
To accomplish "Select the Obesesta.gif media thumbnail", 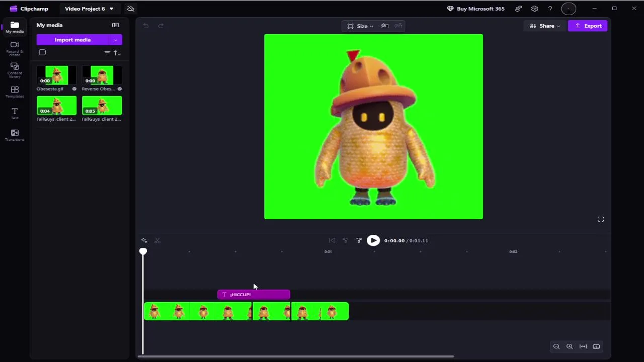I will coord(56,75).
